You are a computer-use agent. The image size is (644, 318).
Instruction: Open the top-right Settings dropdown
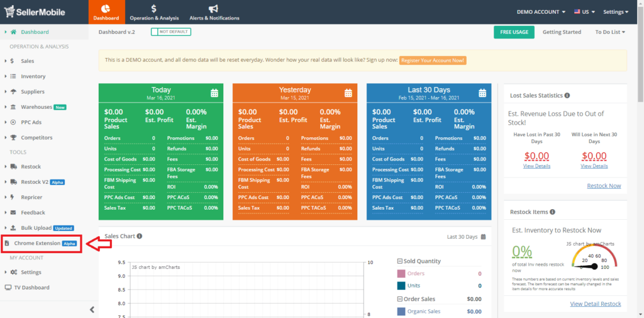coord(616,12)
